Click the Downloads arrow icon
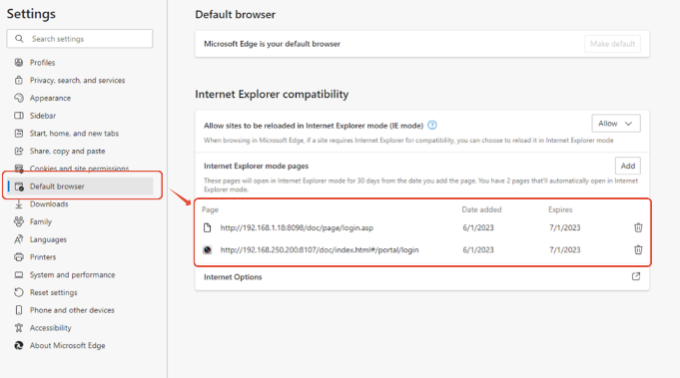Viewport: 680px width, 378px height. (19, 204)
